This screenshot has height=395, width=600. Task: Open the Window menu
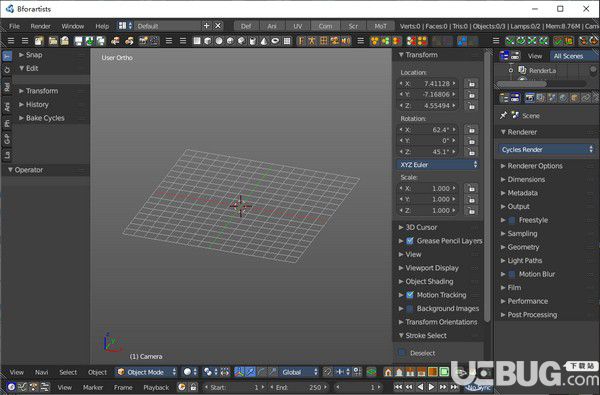tap(73, 26)
